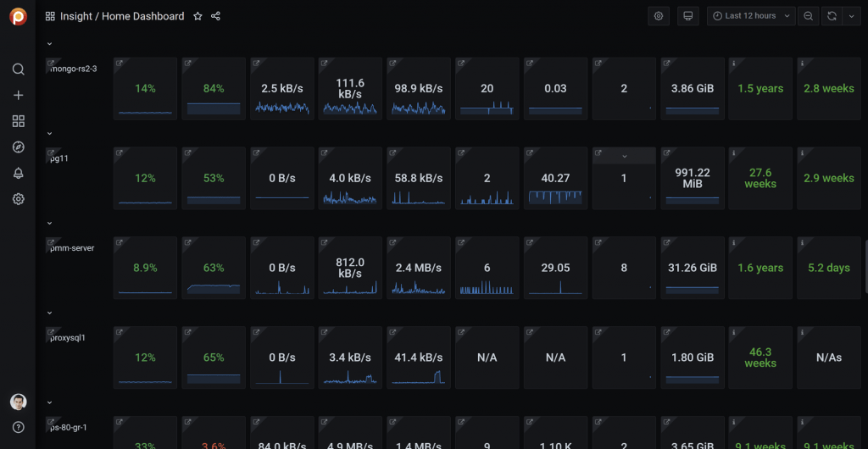Zoom out time range
Screen dimensions: 868x449
tap(808, 16)
